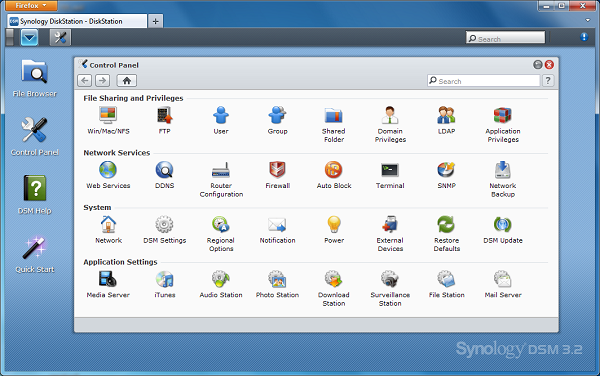
Task: Open a new browser tab
Action: click(x=155, y=21)
